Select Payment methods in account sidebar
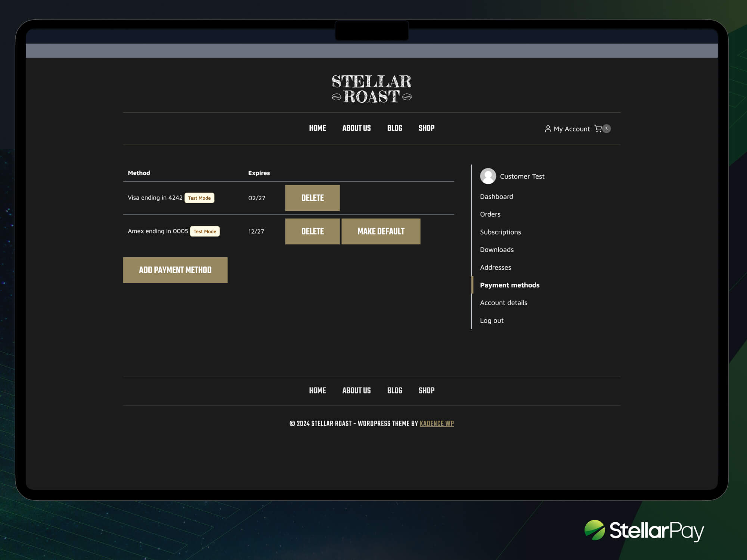Image resolution: width=747 pixels, height=560 pixels. 509,285
